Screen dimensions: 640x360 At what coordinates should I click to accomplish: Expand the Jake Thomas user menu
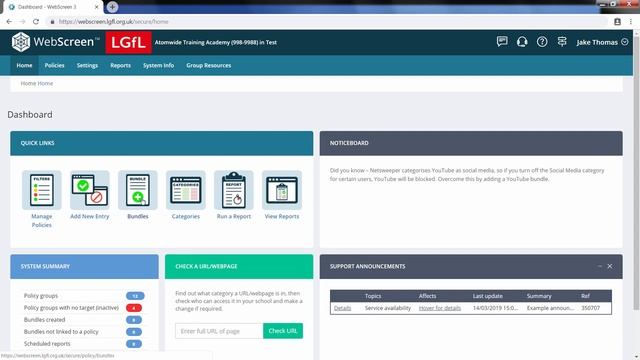coord(602,42)
